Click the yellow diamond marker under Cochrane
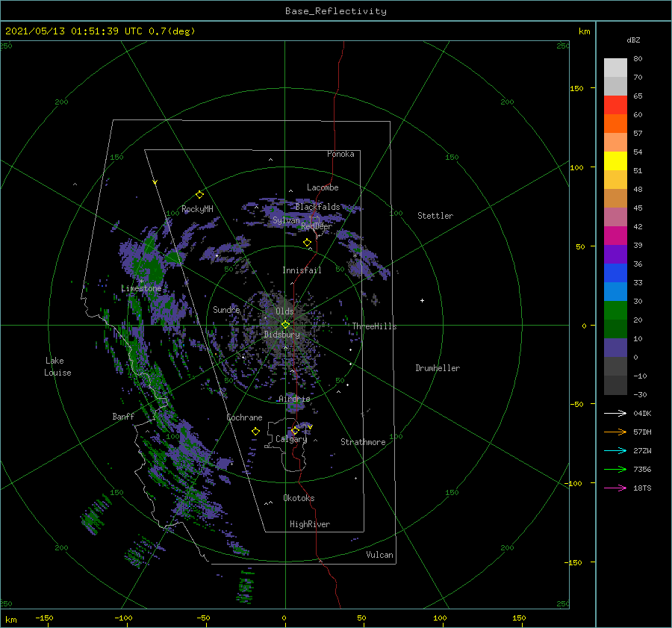 255,432
